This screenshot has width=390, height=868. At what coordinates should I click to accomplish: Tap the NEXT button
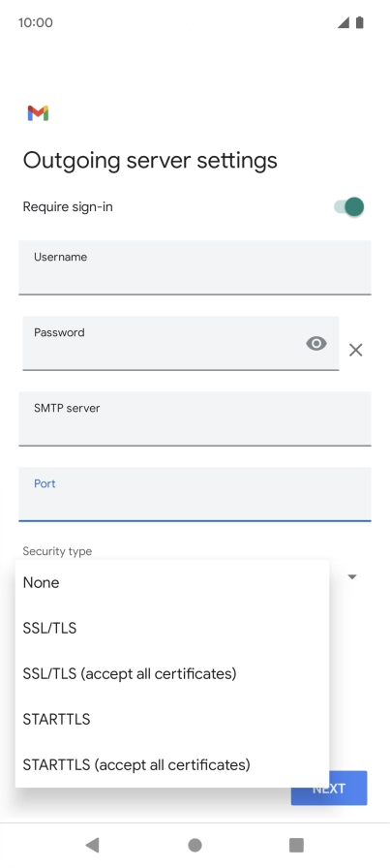point(348,789)
